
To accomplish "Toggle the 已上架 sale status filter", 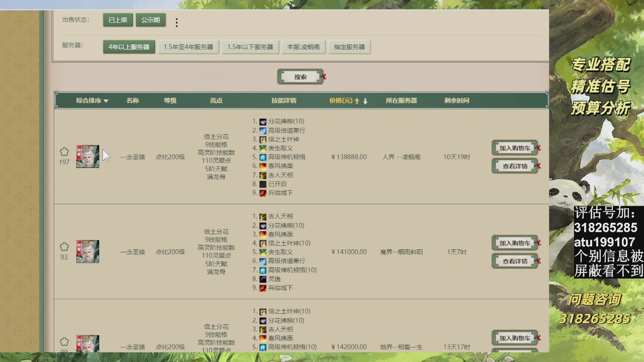I will (x=118, y=21).
